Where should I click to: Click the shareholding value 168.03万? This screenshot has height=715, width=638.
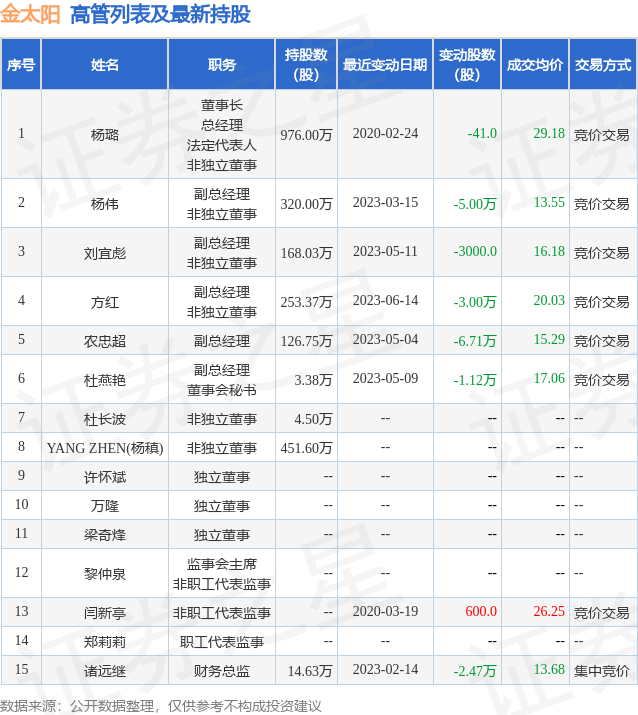306,253
